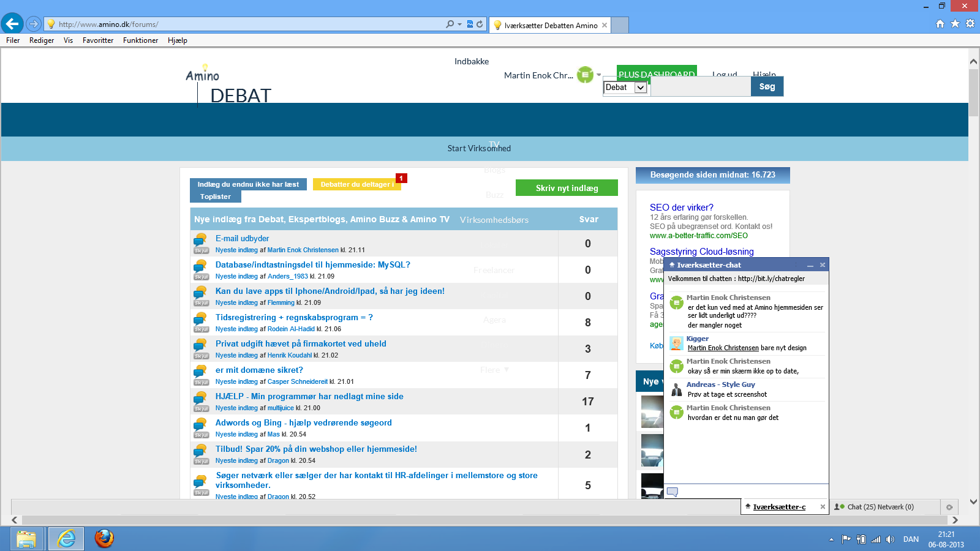Hide the Tidsregistrering thread using Skjul
The width and height of the screenshot is (980, 551).
pos(201,329)
